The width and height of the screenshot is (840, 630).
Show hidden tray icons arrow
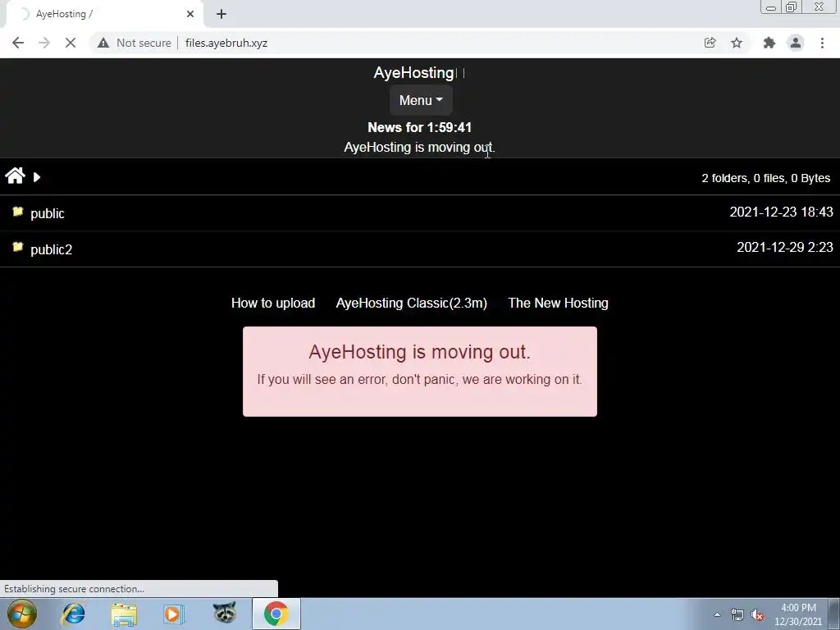click(x=717, y=614)
